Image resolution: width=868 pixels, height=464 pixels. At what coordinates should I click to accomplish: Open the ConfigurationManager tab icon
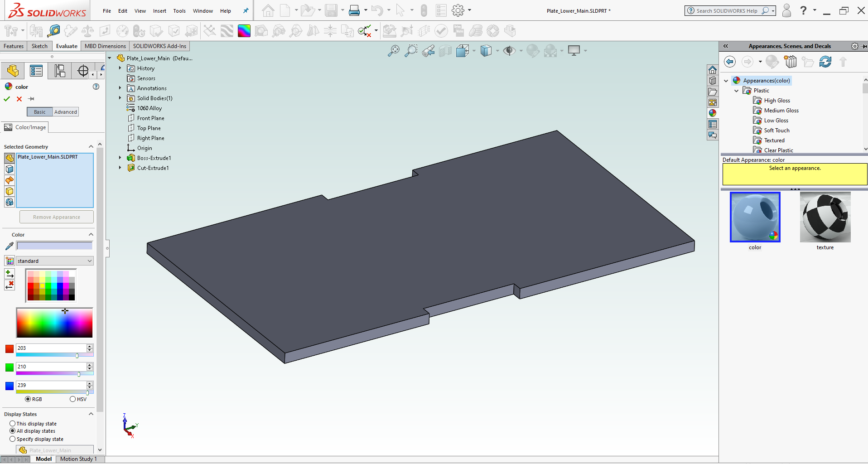tap(60, 71)
